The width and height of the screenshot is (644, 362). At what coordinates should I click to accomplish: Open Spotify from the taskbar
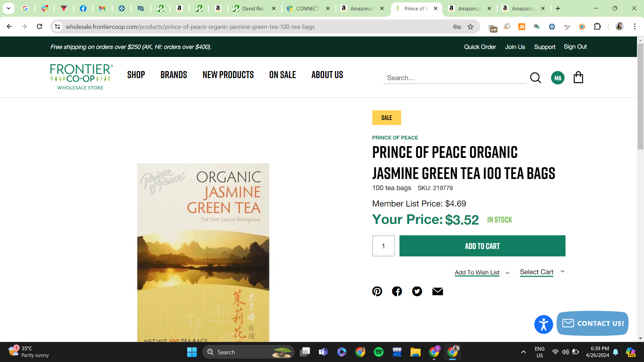(379, 352)
